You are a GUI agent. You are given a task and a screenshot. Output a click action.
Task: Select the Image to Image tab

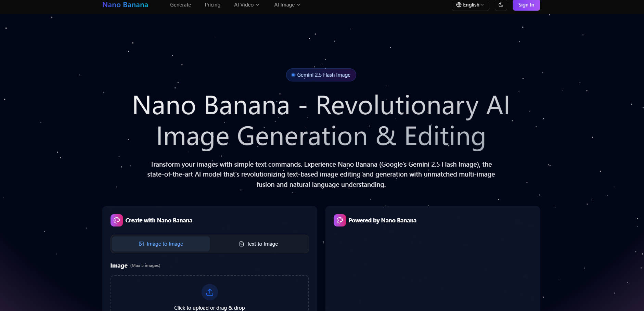pyautogui.click(x=160, y=244)
